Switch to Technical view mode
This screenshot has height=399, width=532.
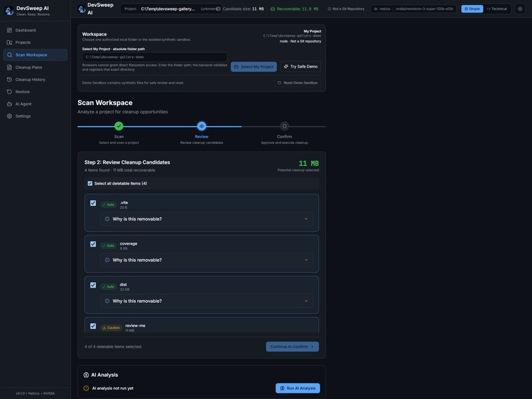tap(496, 9)
